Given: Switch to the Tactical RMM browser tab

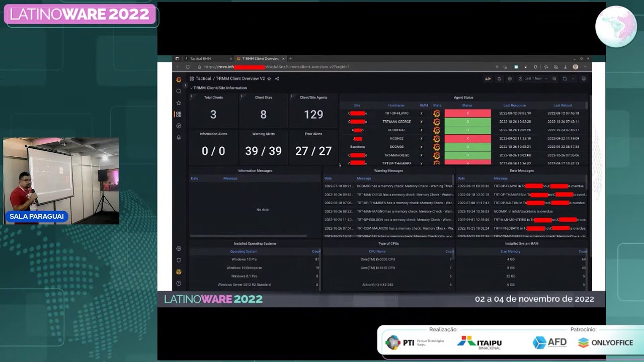Looking at the screenshot, I should click(x=207, y=59).
